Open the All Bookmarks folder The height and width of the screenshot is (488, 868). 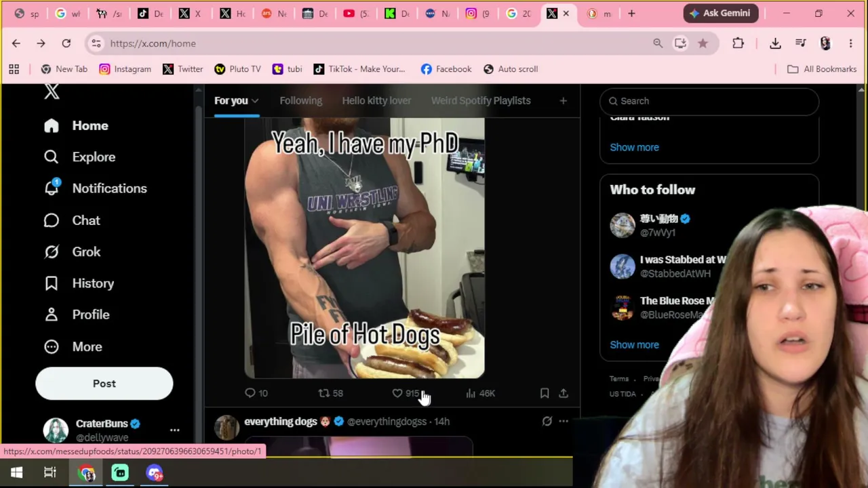pos(822,69)
